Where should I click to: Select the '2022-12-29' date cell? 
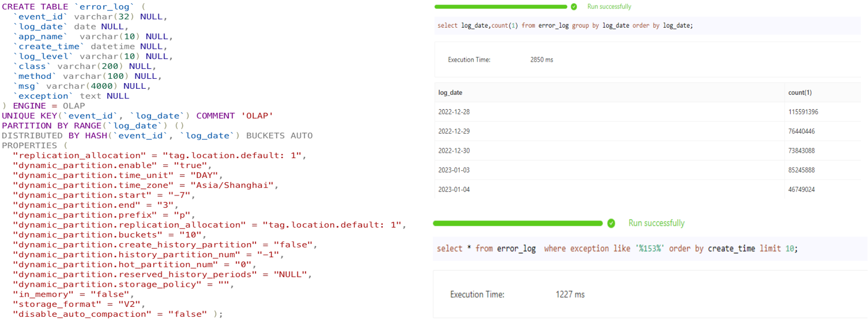coord(454,131)
